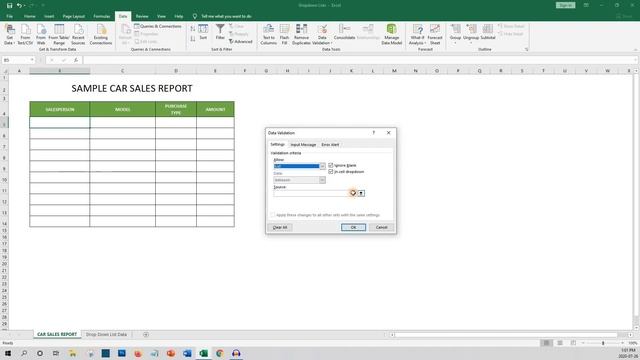Open Outline group dialog launcher
Image resolution: width=640 pixels, height=360 pixels.
pos(527,49)
